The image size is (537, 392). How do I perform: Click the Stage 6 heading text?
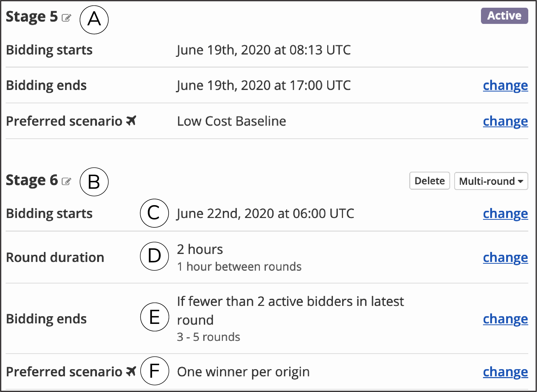coord(32,180)
